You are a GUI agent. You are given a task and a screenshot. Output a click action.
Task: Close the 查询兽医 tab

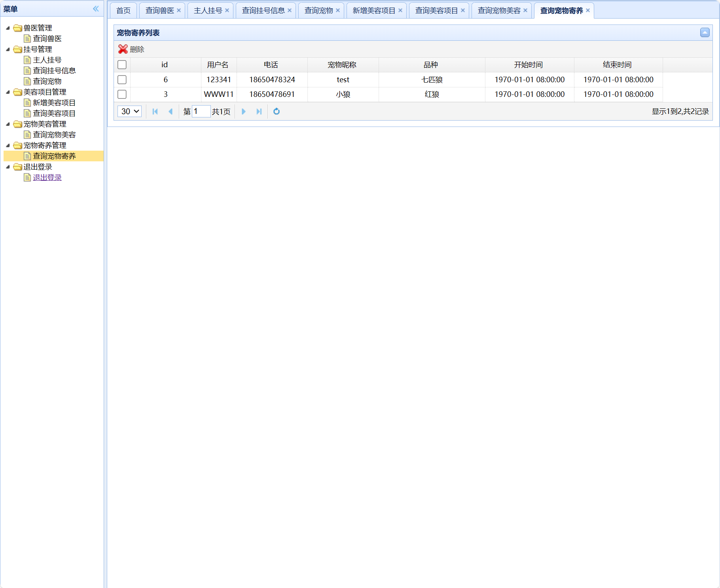179,10
